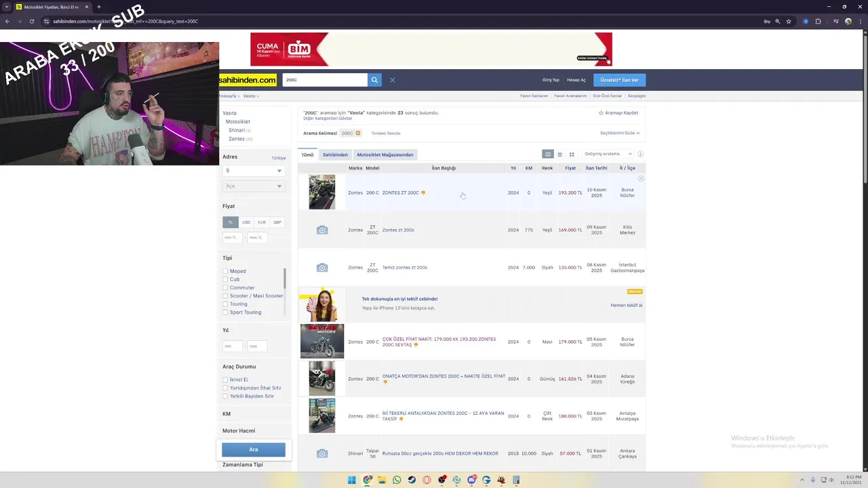
Task: Open Calculator from the taskbar
Action: [516, 480]
